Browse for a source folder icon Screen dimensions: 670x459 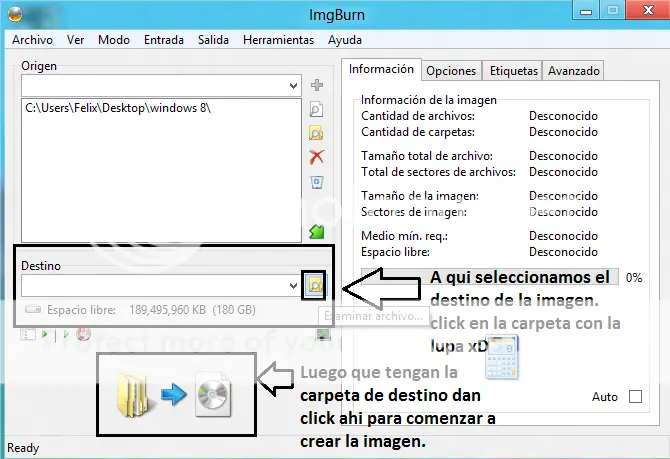316,133
